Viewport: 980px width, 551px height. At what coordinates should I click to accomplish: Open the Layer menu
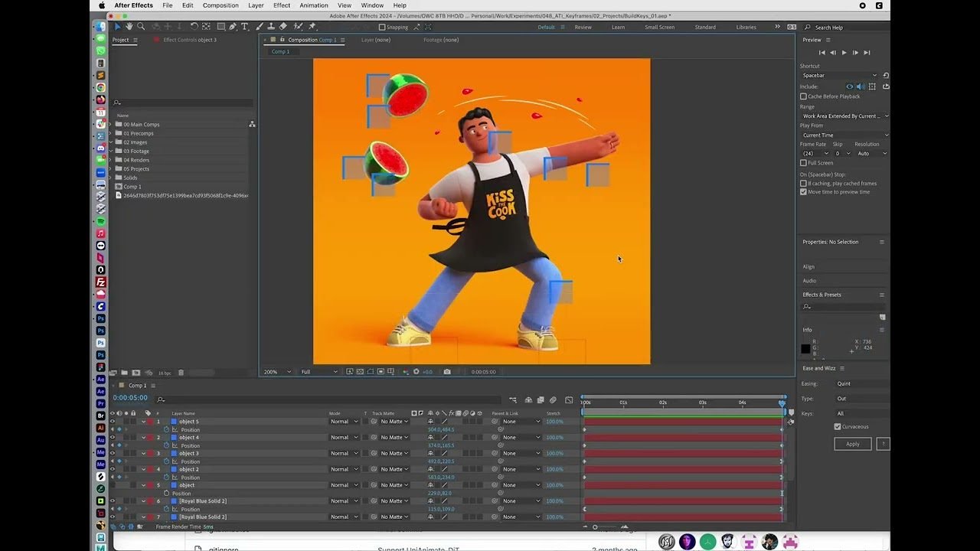click(x=256, y=5)
